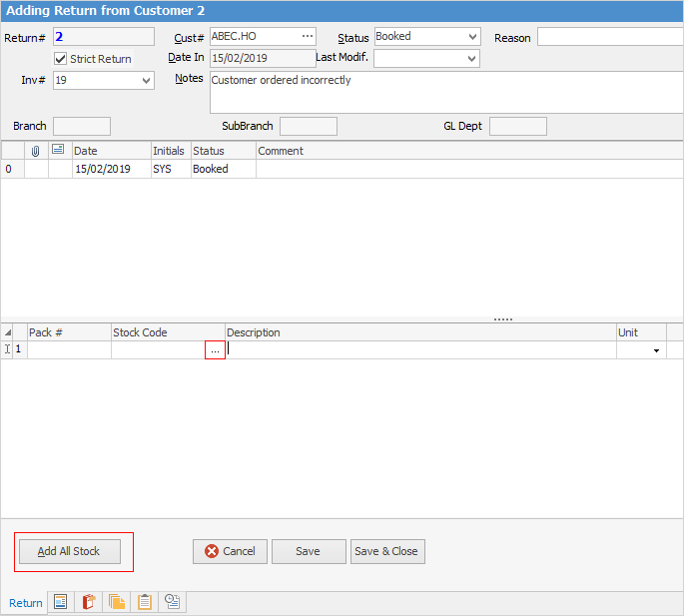This screenshot has height=616, width=684.
Task: Click the horizontal splitter handle between grids
Action: 503,319
